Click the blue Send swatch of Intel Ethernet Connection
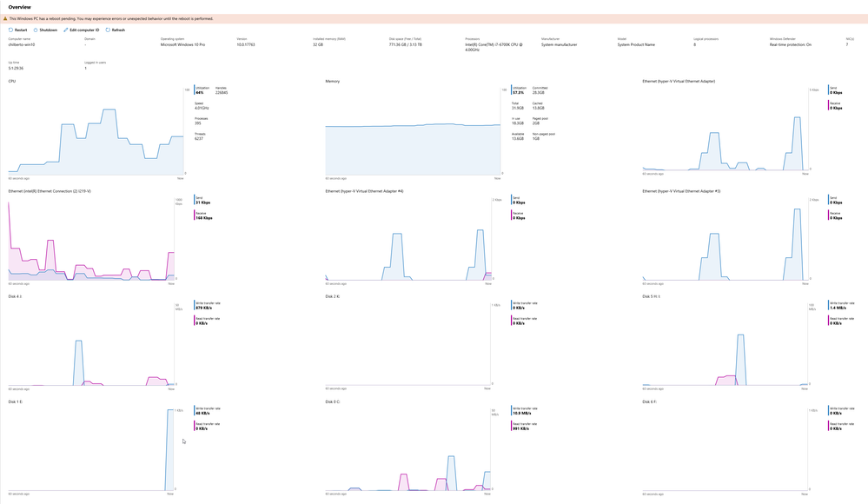This screenshot has height=504, width=868. [195, 200]
